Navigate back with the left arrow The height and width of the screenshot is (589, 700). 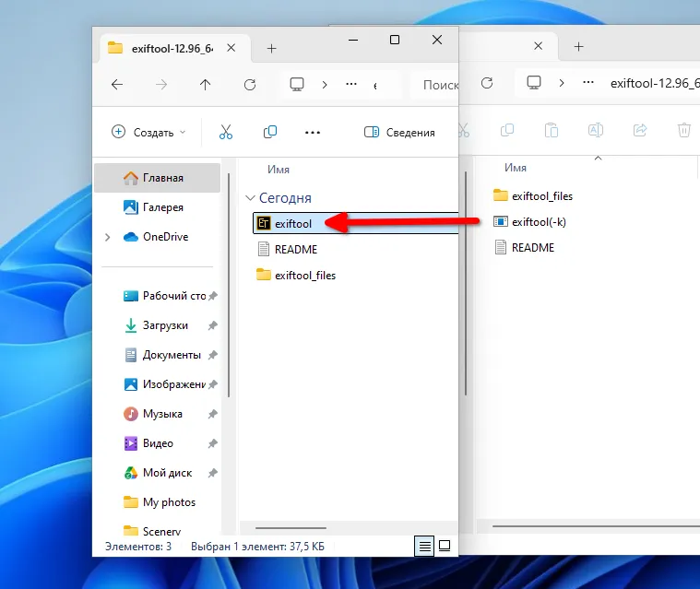tap(117, 84)
